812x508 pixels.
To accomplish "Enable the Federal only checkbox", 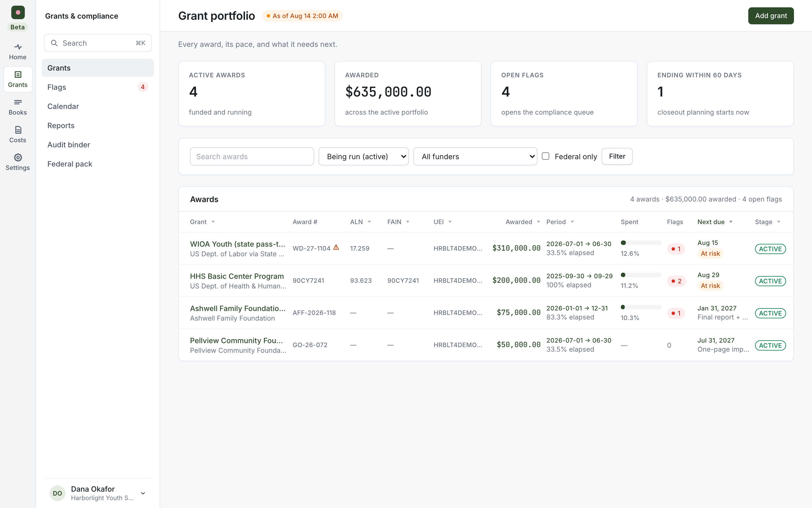I will (x=546, y=156).
